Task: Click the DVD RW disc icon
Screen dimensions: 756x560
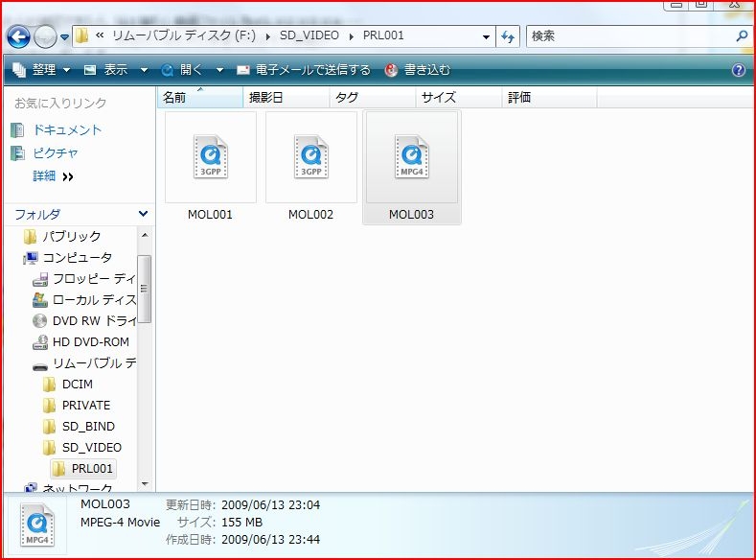Action: 39,321
